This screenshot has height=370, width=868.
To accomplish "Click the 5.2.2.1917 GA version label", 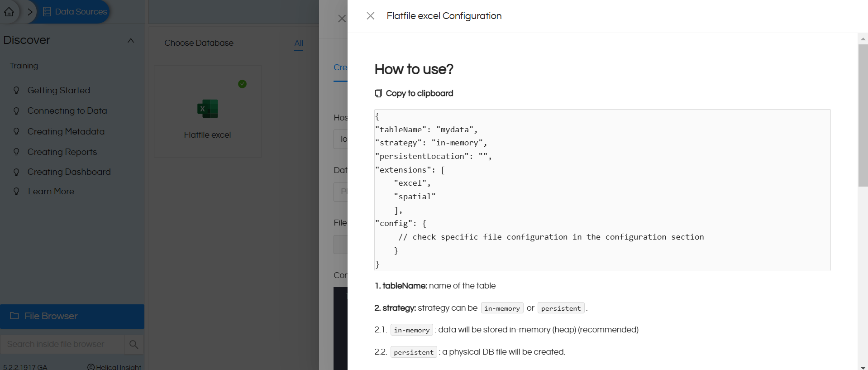I will (25, 367).
